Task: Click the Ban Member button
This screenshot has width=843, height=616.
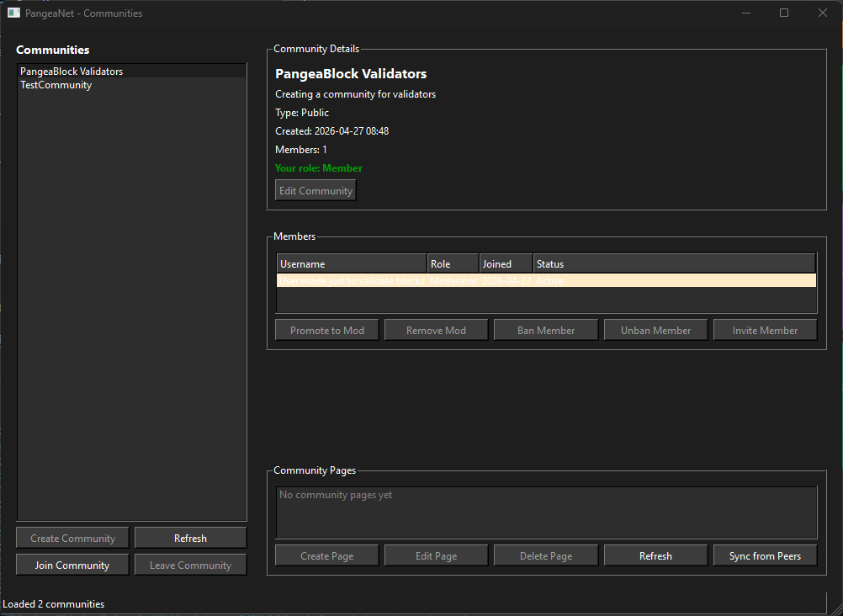Action: [x=546, y=331]
